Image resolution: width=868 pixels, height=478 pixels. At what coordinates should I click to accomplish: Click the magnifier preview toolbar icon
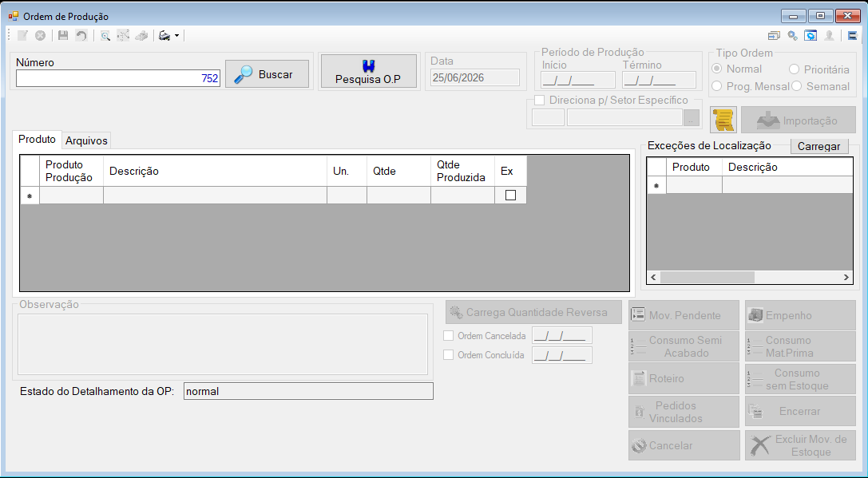tap(105, 35)
